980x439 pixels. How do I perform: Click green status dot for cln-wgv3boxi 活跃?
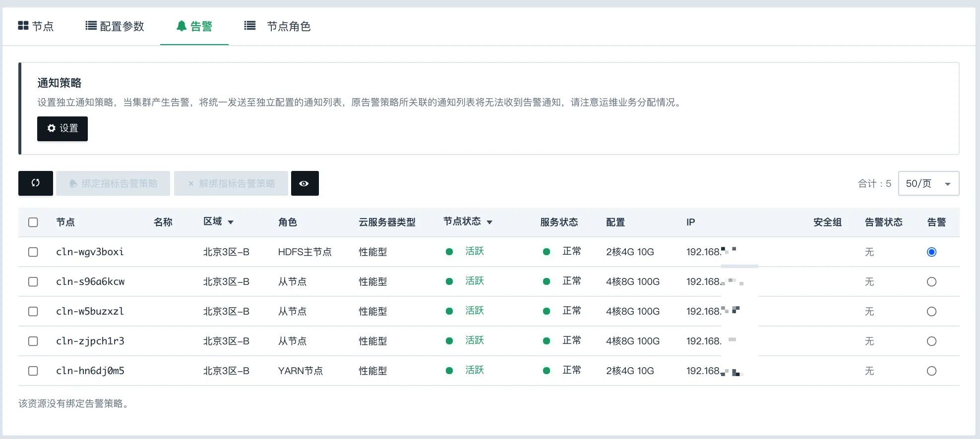(449, 252)
